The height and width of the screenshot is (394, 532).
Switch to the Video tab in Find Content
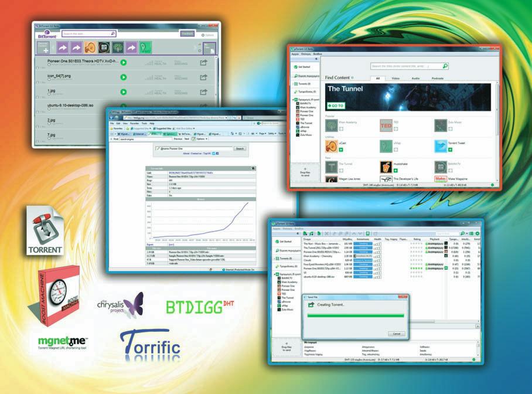[x=395, y=78]
